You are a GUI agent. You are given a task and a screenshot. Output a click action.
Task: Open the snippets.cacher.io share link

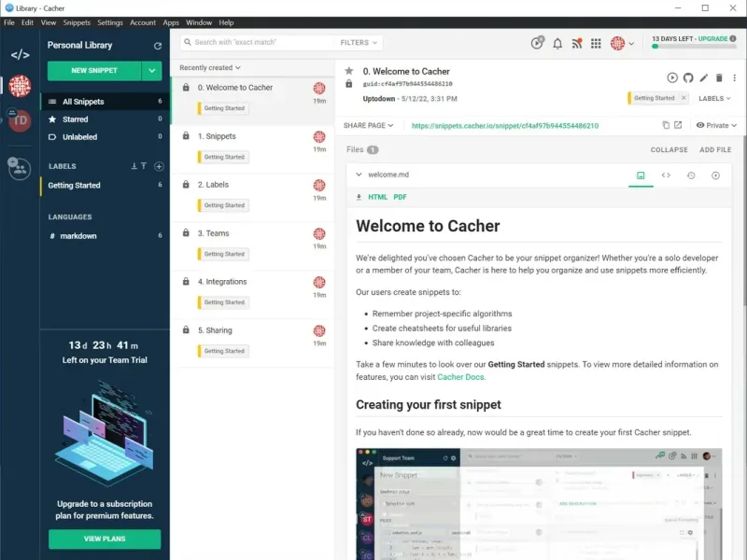[505, 126]
